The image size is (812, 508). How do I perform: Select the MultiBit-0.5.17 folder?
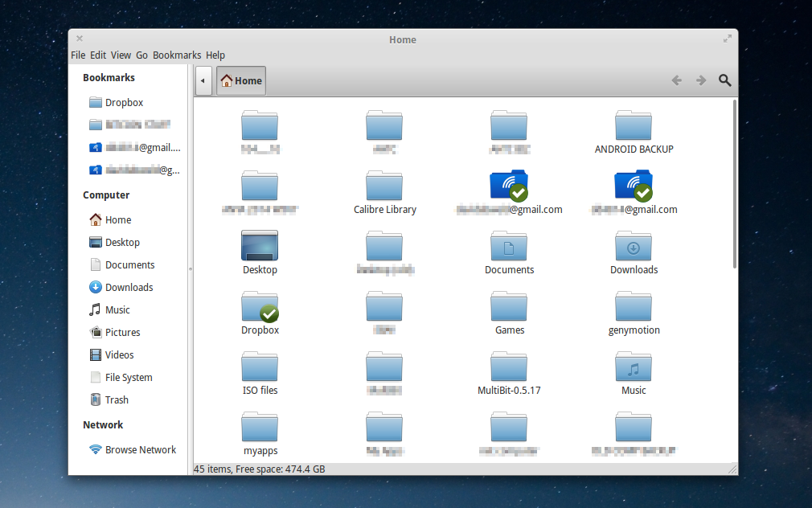(x=509, y=374)
